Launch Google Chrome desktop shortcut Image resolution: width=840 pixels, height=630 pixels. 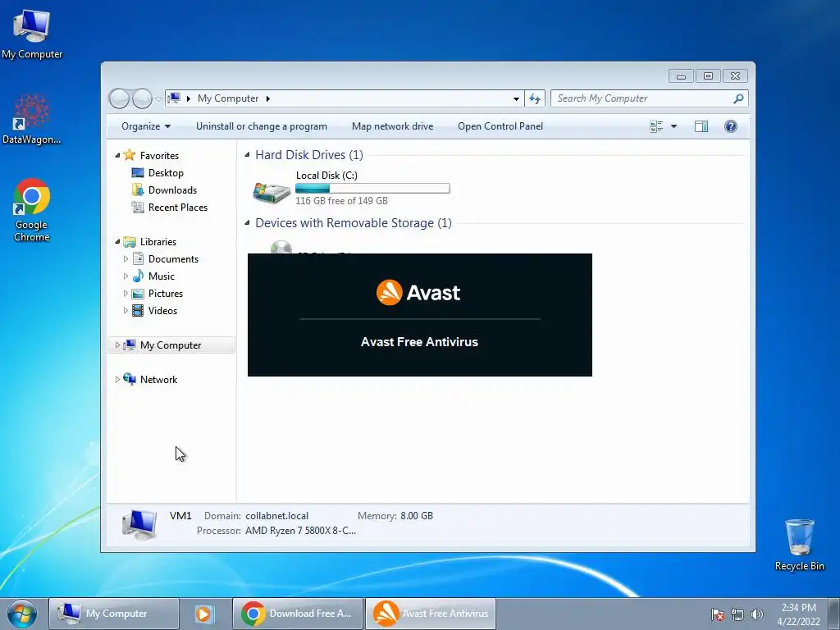(32, 209)
